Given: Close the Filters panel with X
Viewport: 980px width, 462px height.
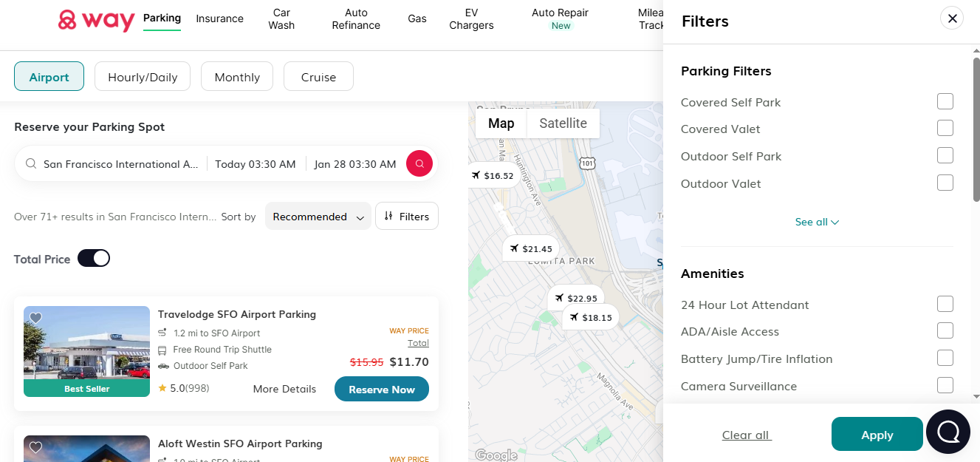Looking at the screenshot, I should (952, 18).
